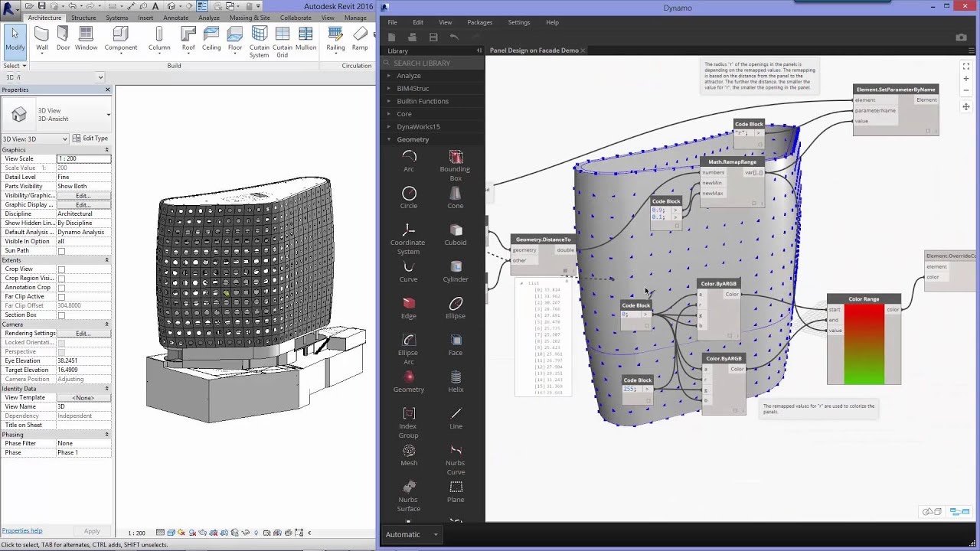Toggle the Sun Path checkbox
This screenshot has height=551, width=980.
[61, 251]
